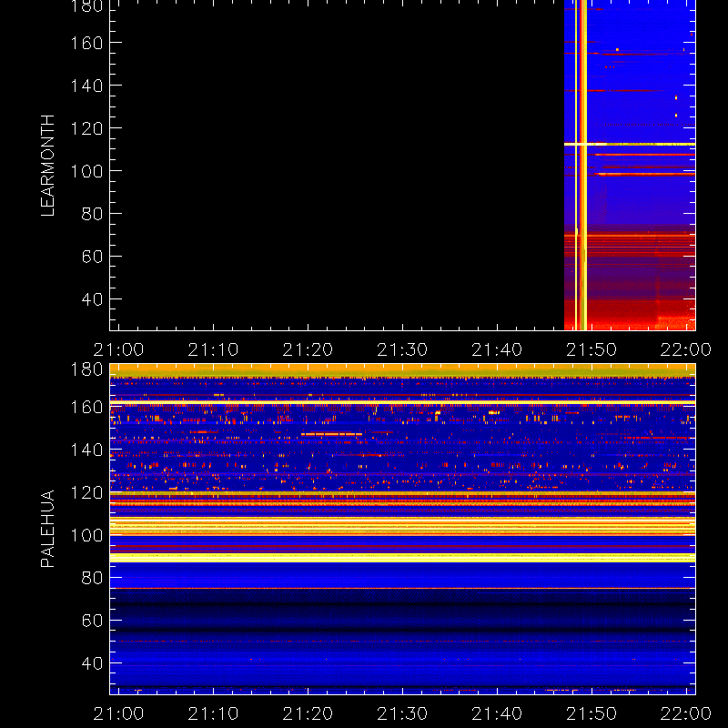Click the 21:40 time label under Palehua plot
Viewport: 728px width, 728px height.
pyautogui.click(x=497, y=713)
